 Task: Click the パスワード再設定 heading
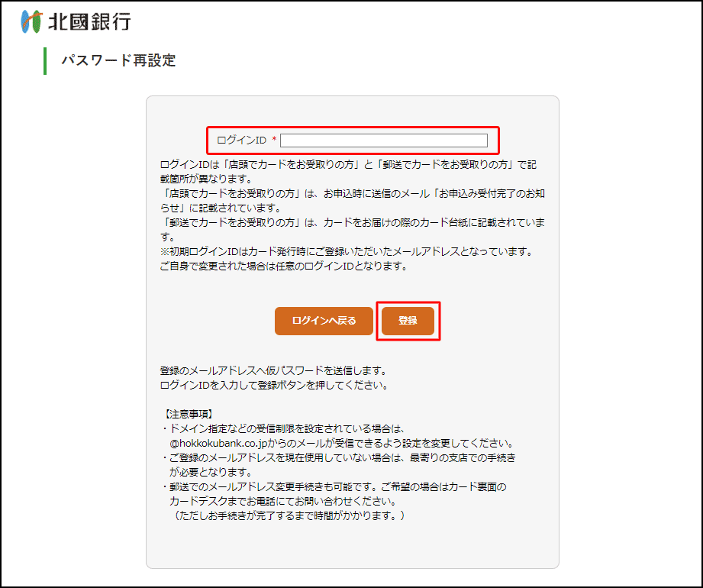[118, 60]
